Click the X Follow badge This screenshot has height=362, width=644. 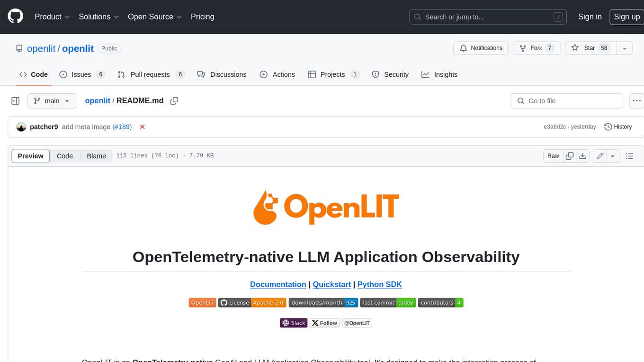325,323
